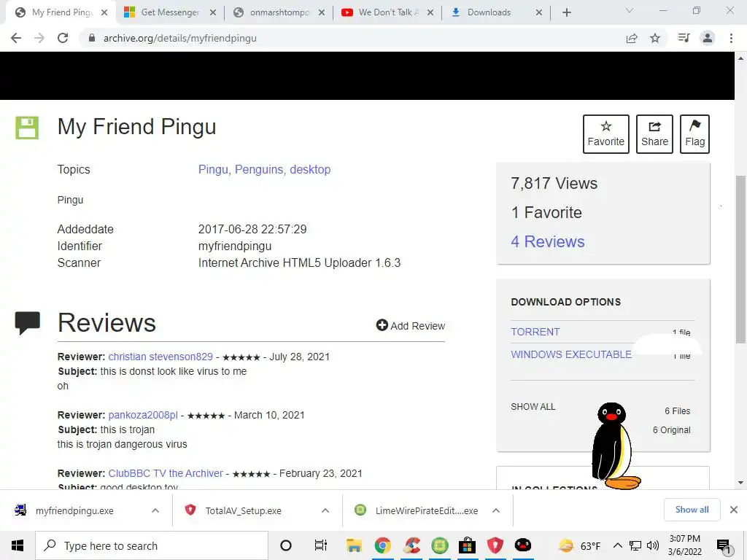Close the downloads bar

tap(734, 510)
